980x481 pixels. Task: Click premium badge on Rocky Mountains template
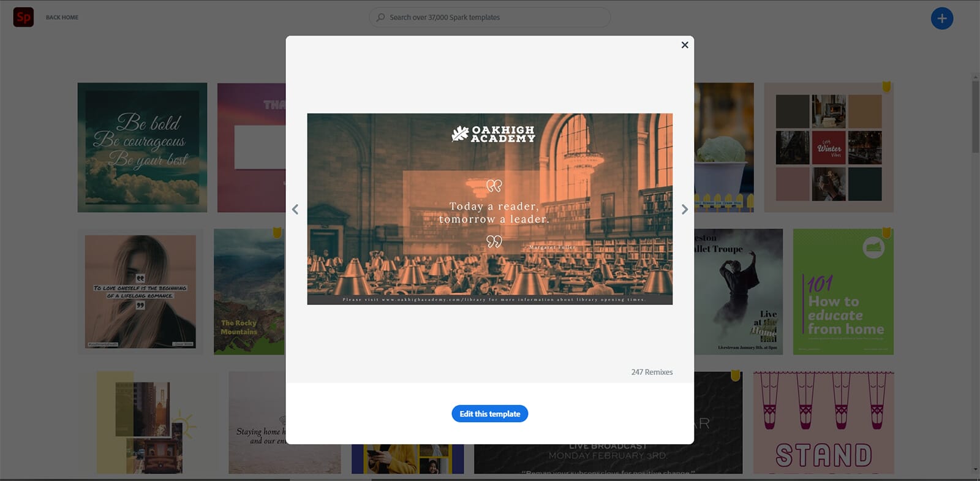(x=277, y=232)
